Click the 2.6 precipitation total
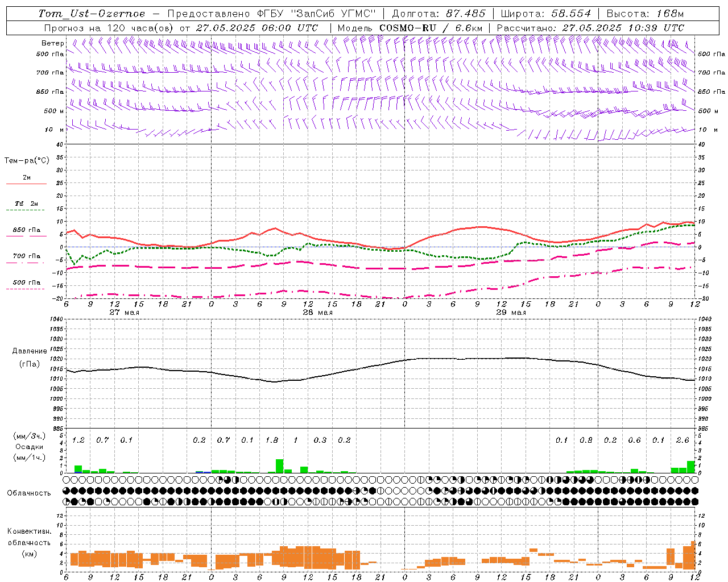Viewport: 728px width, 582px height. [x=682, y=440]
